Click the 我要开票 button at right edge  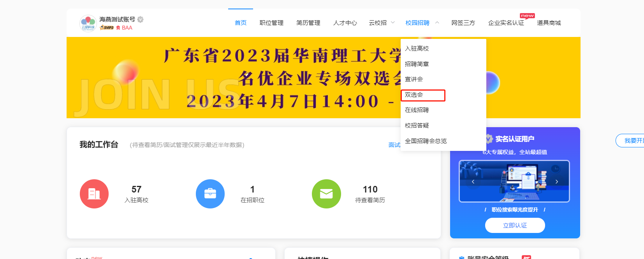tap(630, 141)
